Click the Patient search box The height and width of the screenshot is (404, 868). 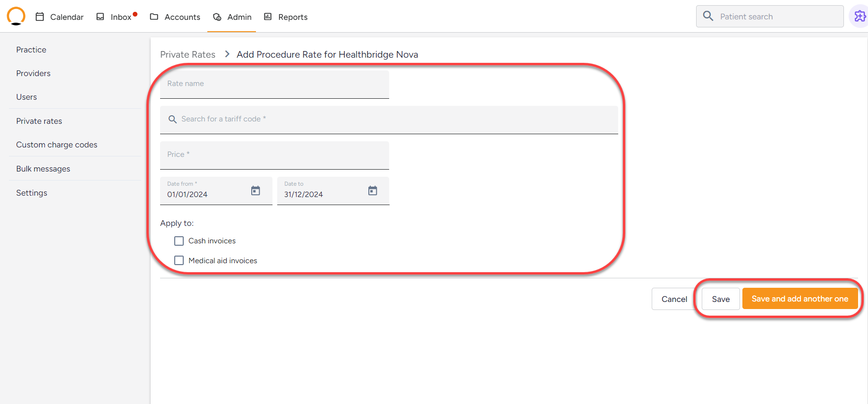[770, 17]
